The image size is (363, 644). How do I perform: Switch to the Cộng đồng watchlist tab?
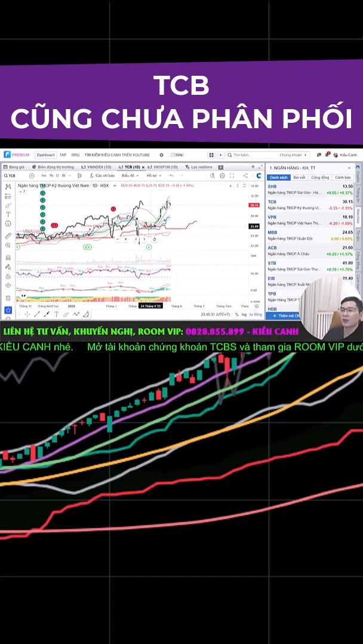[320, 178]
